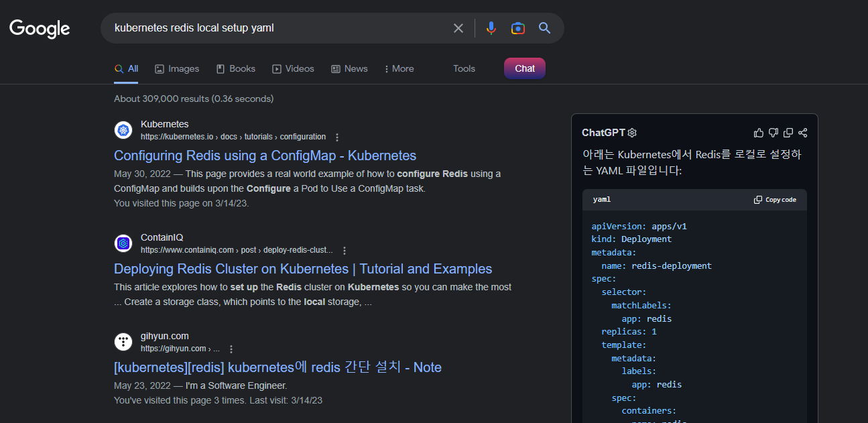
Task: Open more options for Kubernetes.io result
Action: tap(337, 137)
